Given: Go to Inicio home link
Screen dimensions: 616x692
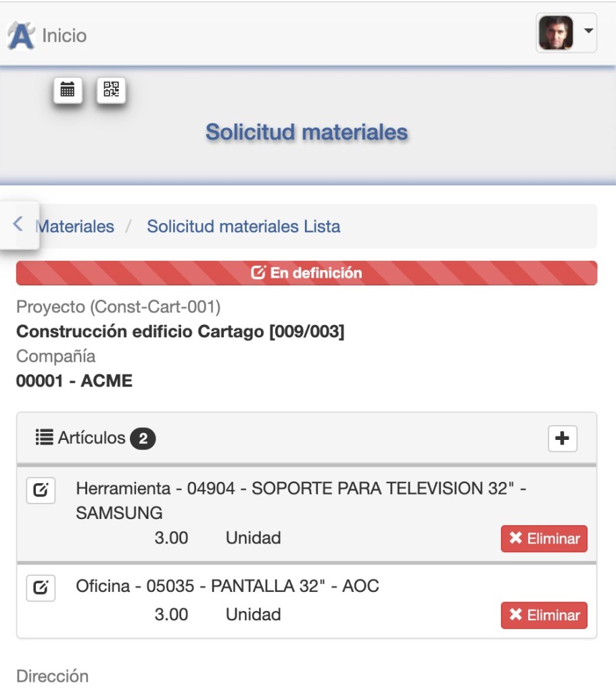Looking at the screenshot, I should (x=64, y=36).
